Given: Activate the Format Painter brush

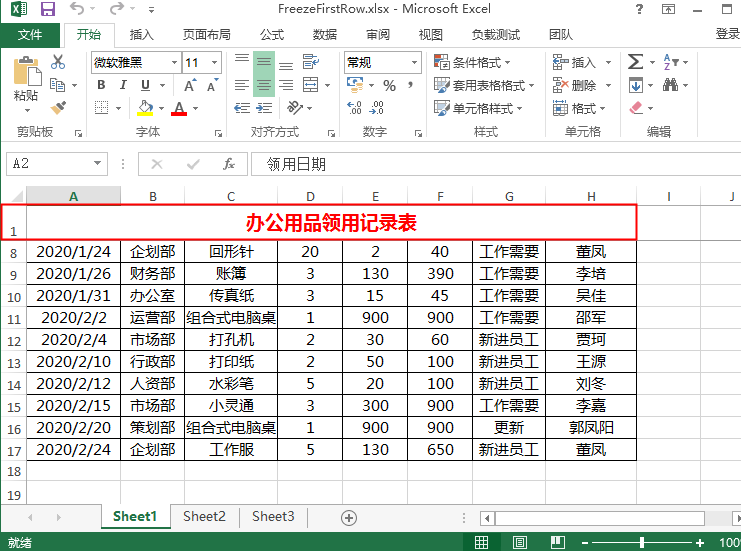Looking at the screenshot, I should point(58,108).
